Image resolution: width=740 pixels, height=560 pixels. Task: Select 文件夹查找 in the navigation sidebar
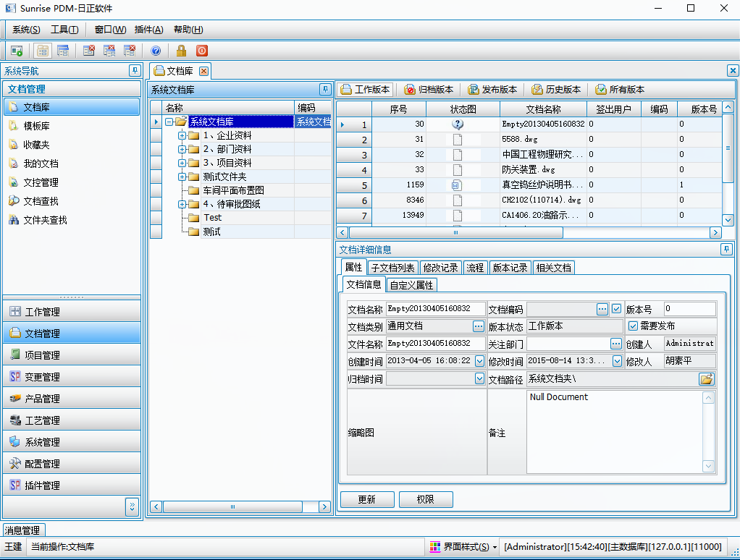45,220
